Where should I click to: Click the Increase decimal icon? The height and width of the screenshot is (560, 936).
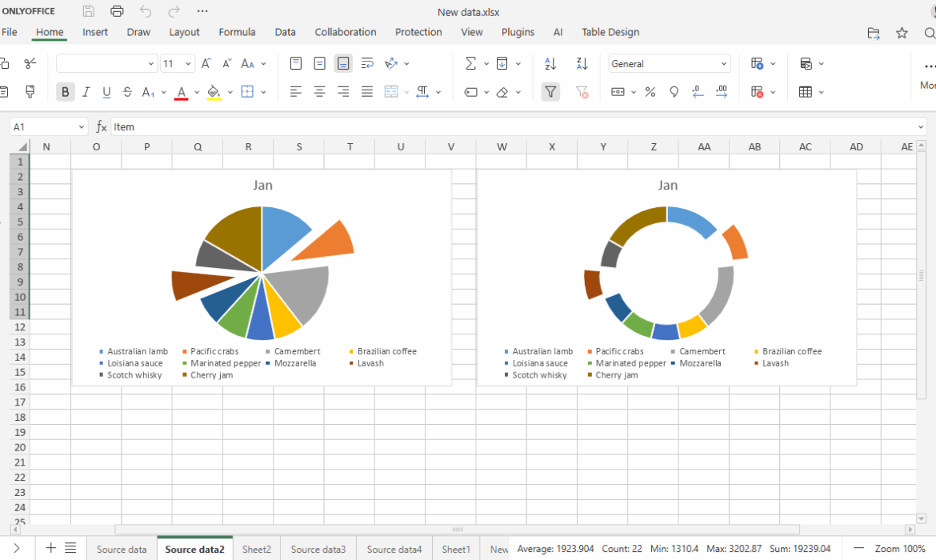coord(722,92)
